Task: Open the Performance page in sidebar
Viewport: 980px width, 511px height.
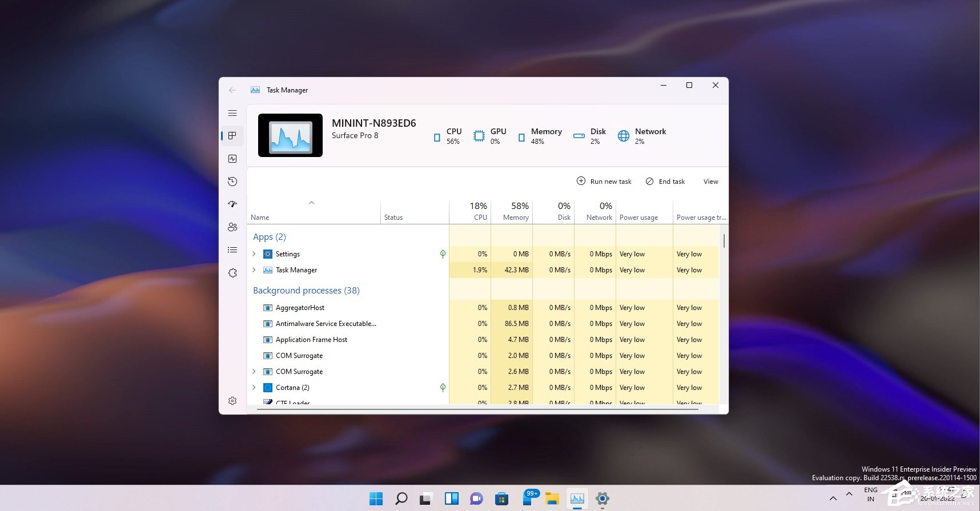Action: coord(232,159)
